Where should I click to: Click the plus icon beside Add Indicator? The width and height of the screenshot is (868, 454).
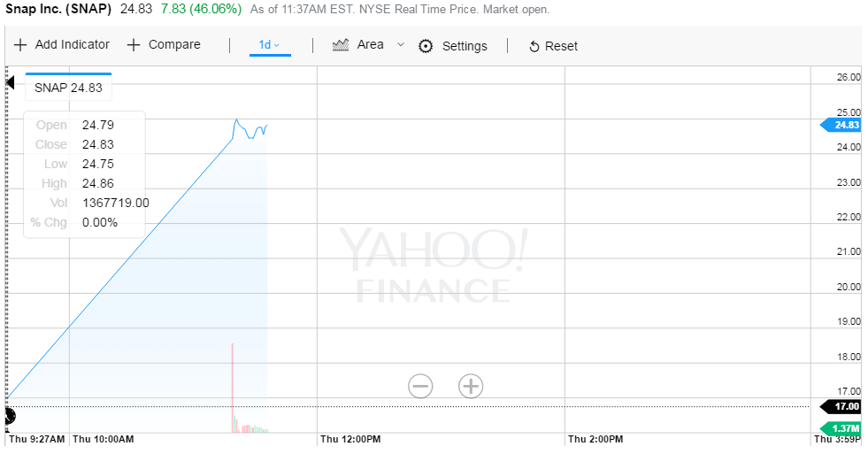click(20, 45)
